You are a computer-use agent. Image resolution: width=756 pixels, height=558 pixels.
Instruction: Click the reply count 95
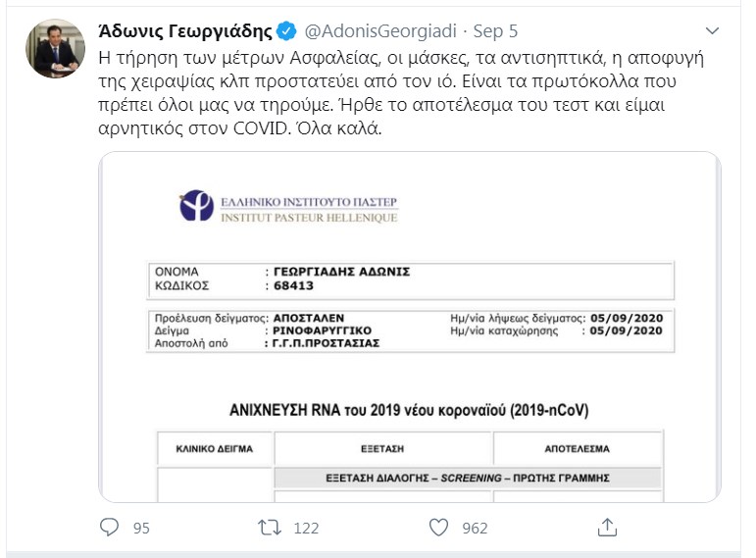coord(141,529)
